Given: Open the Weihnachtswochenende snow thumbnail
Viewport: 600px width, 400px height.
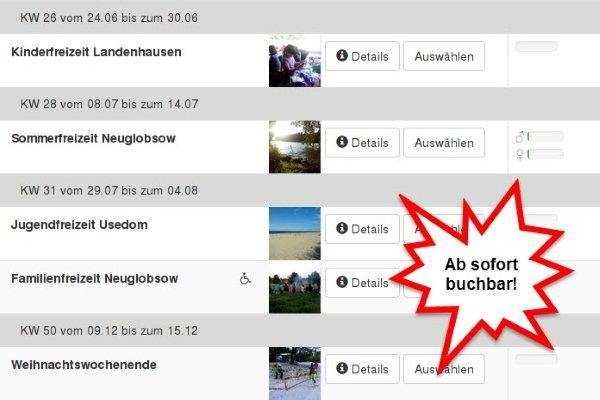Looking at the screenshot, I should (x=295, y=374).
